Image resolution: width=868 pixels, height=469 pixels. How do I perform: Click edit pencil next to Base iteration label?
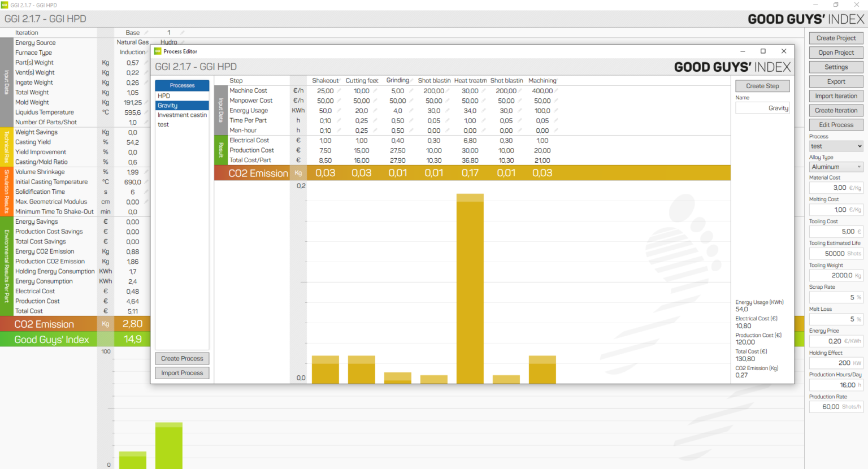coord(146,33)
